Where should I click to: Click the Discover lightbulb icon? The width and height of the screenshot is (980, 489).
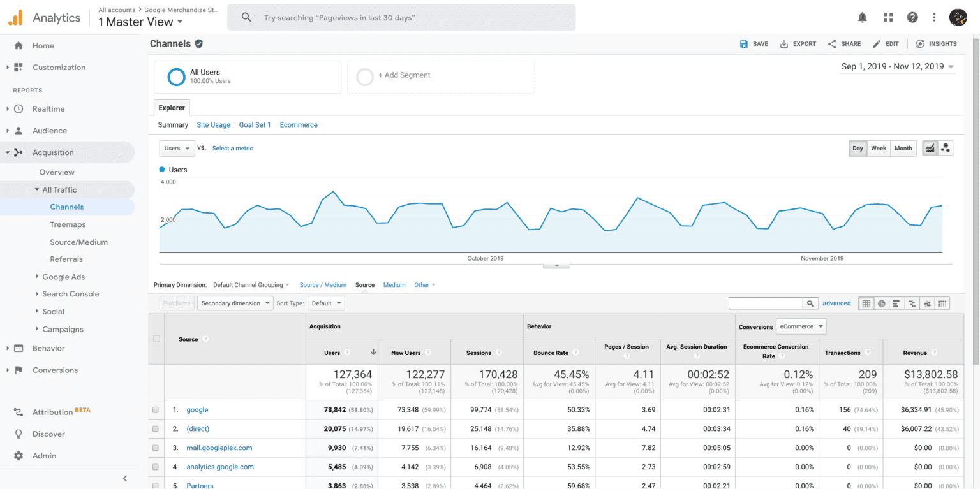pyautogui.click(x=19, y=434)
